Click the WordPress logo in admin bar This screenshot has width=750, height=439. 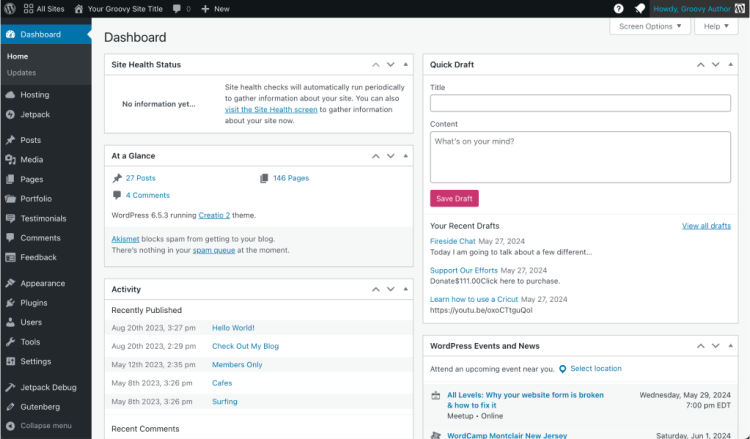point(10,8)
